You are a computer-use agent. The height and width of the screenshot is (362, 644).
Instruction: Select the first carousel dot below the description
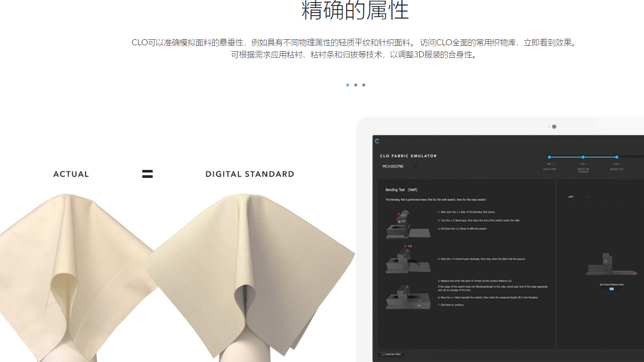347,85
